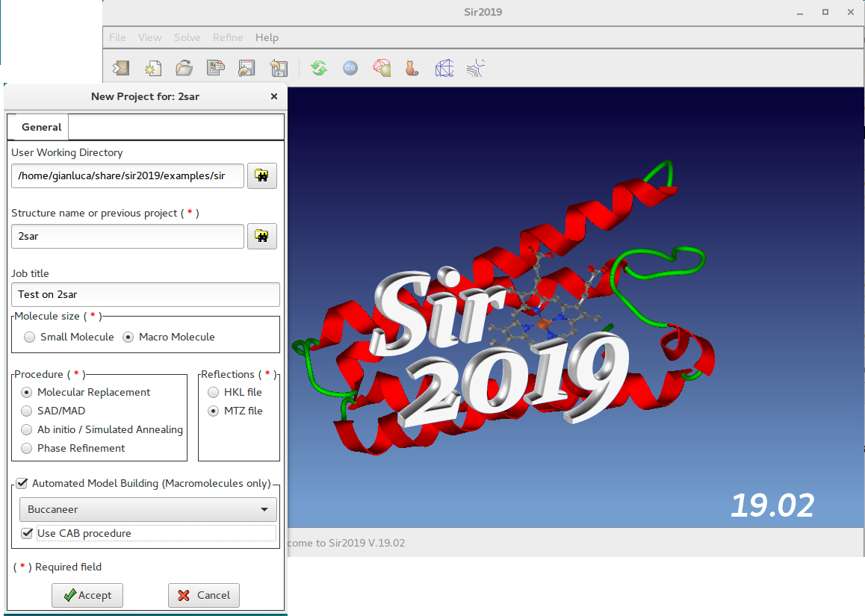Cancel the New Project dialog

(x=204, y=595)
